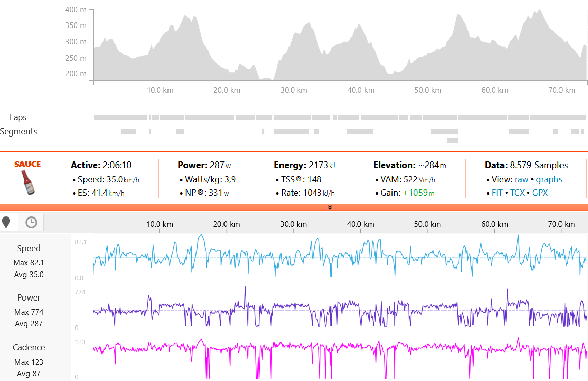Open the graphs view link
This screenshot has height=381, width=588.
[549, 179]
